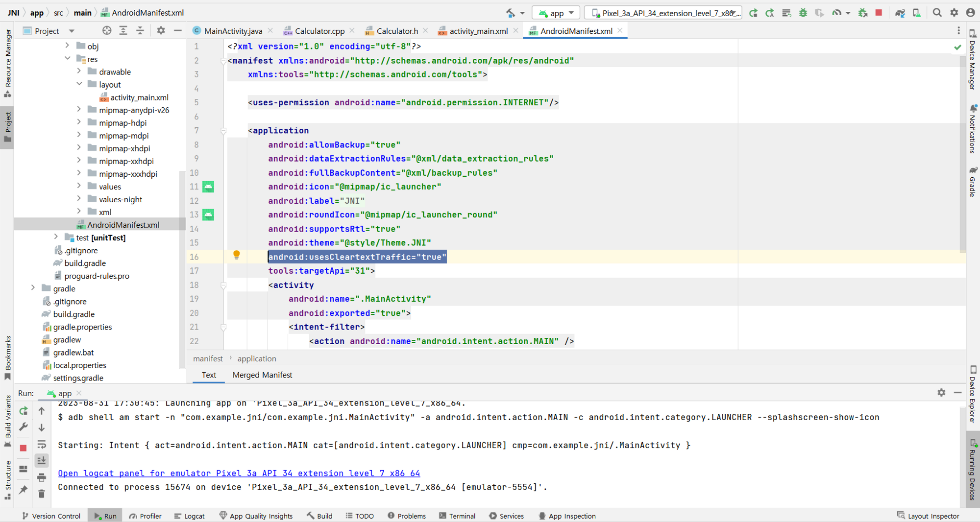Toggle the Build Variants tool window button

point(7,421)
